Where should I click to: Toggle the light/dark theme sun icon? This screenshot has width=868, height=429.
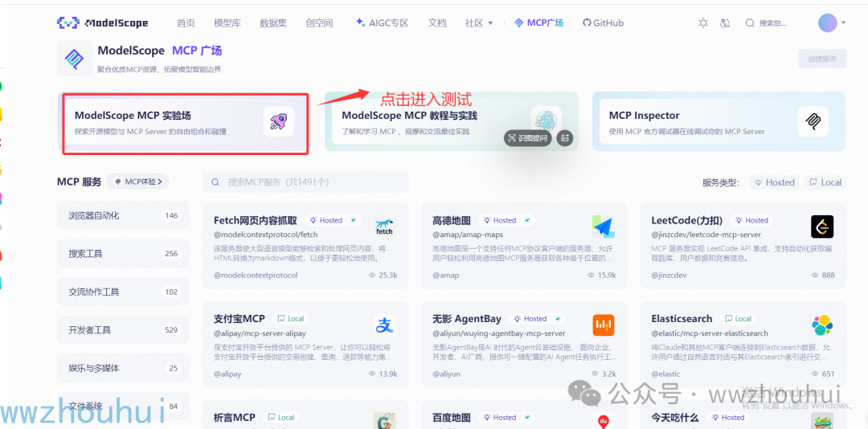pos(703,22)
